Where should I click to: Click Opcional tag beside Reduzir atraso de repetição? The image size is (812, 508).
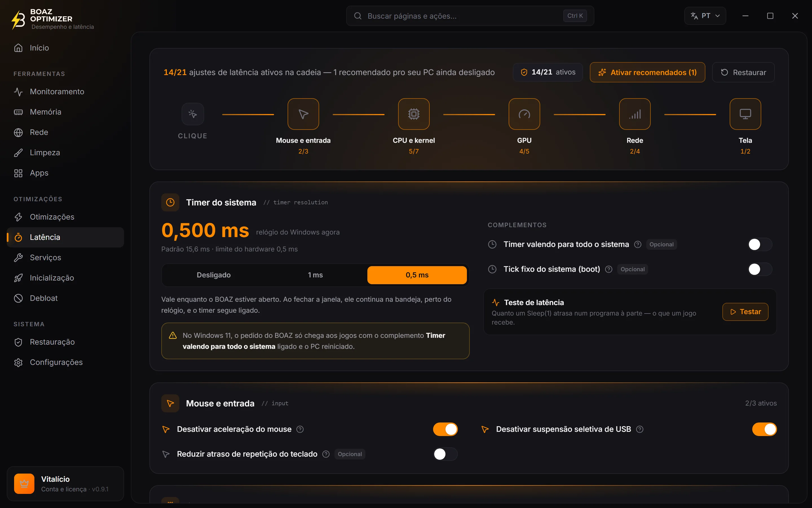(350, 454)
